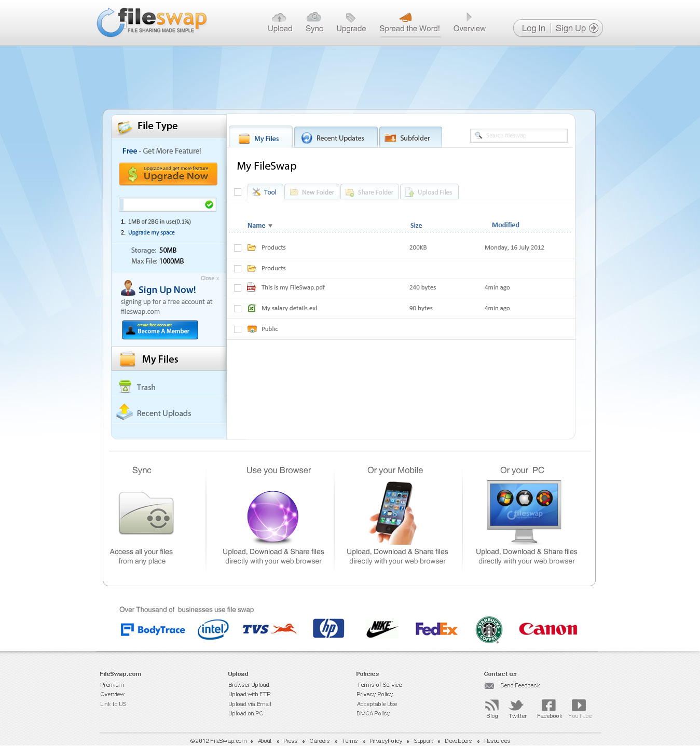
Task: Click the Upload cloud icon in header
Action: click(279, 17)
